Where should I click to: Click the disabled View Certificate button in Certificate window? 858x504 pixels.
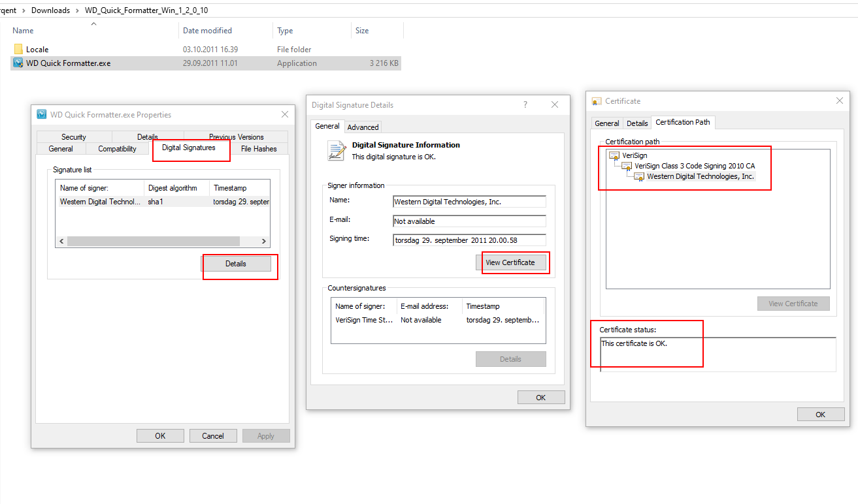tap(793, 304)
